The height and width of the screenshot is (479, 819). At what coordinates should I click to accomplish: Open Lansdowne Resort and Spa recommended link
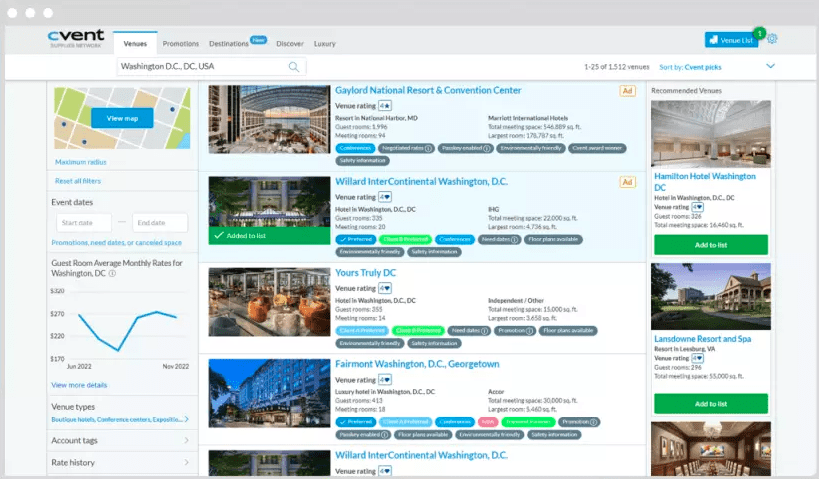tap(703, 338)
